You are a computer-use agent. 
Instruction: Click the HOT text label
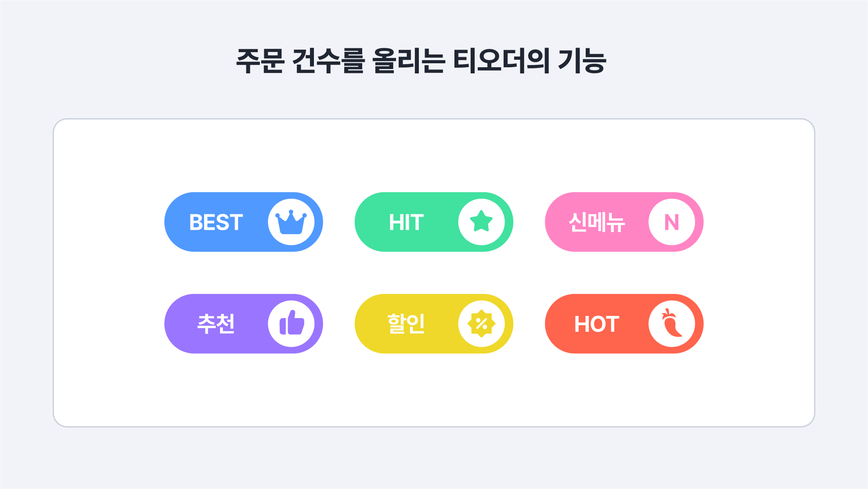[x=597, y=324]
